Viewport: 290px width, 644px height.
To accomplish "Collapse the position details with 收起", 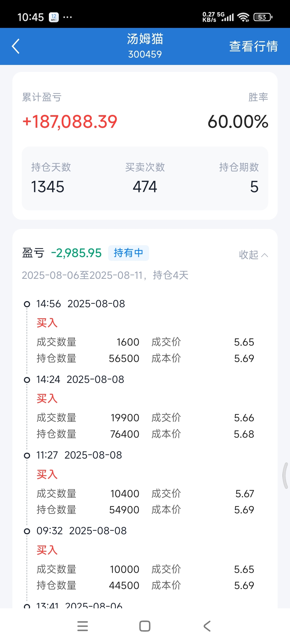I will 249,255.
